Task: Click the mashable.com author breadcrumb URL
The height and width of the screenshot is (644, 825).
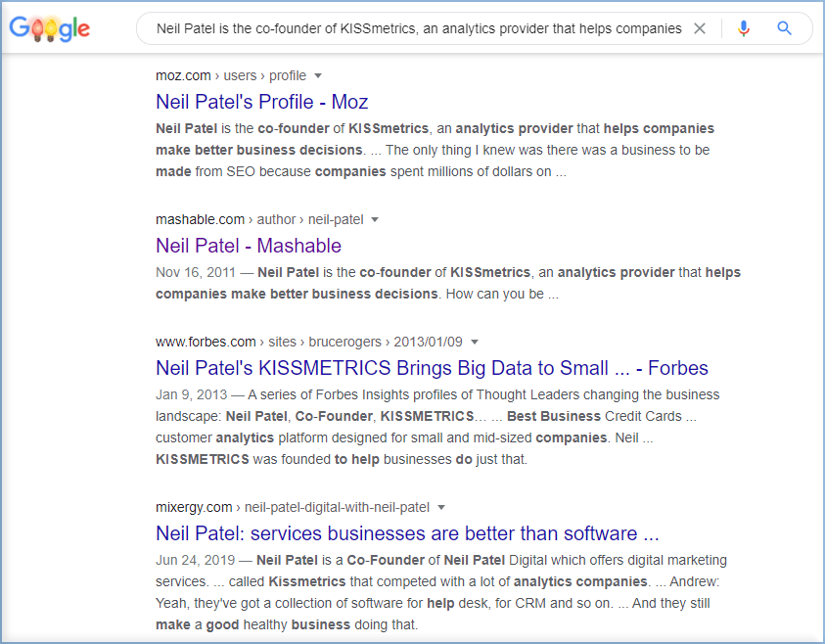Action: click(259, 219)
